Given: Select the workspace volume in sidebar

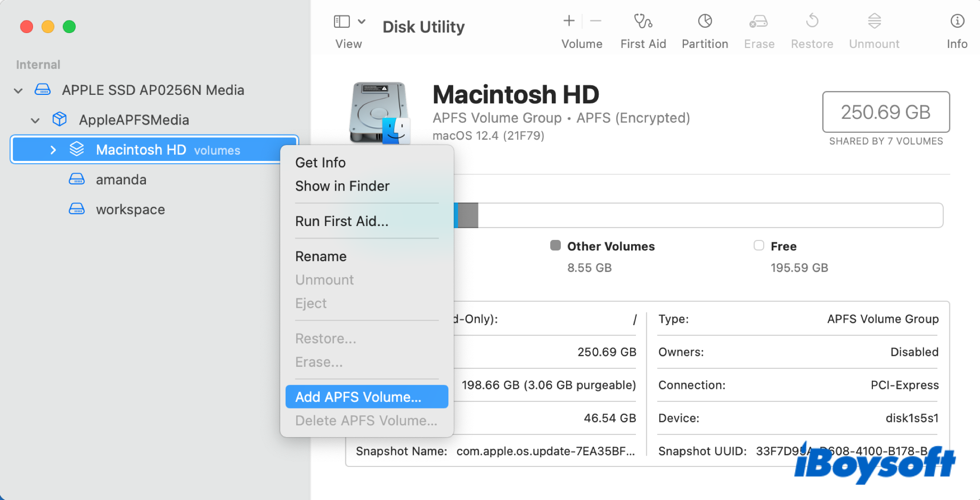Looking at the screenshot, I should (x=130, y=209).
